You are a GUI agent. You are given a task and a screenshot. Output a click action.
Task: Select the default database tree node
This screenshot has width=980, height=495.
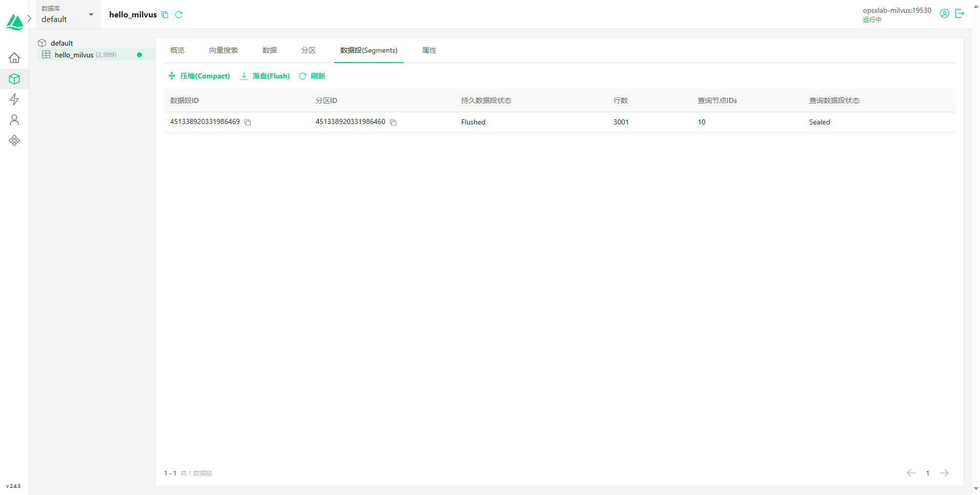(x=62, y=43)
